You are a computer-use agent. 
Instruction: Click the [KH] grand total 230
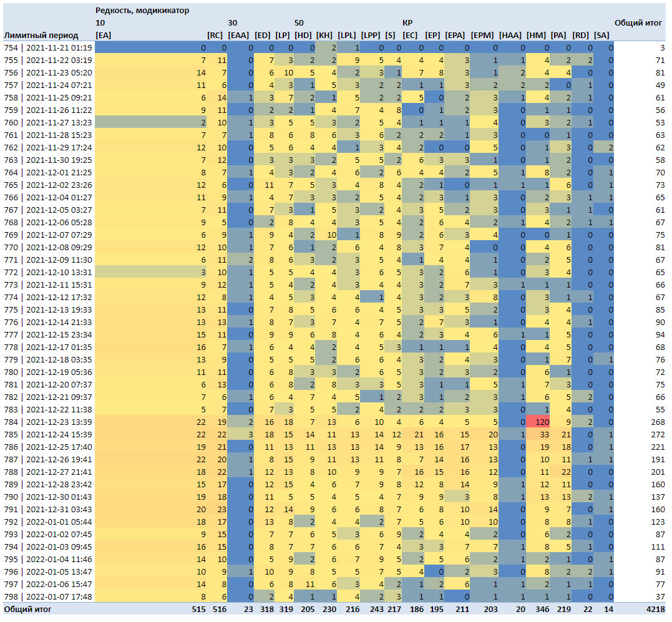tap(329, 609)
